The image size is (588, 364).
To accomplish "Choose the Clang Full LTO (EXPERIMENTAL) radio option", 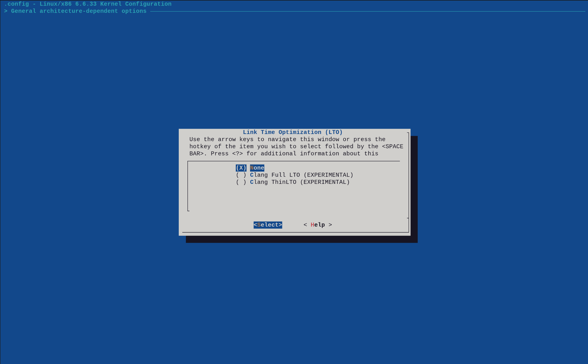I will pos(294,175).
